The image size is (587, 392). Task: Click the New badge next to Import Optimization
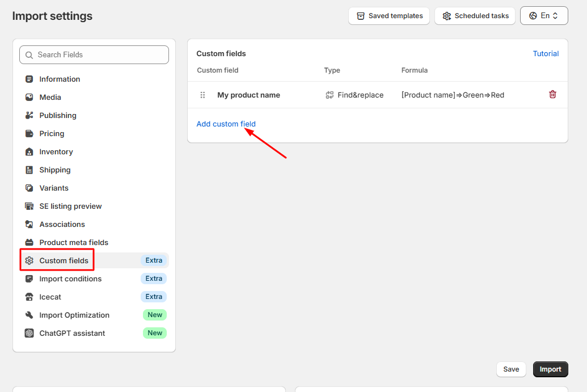tap(155, 315)
